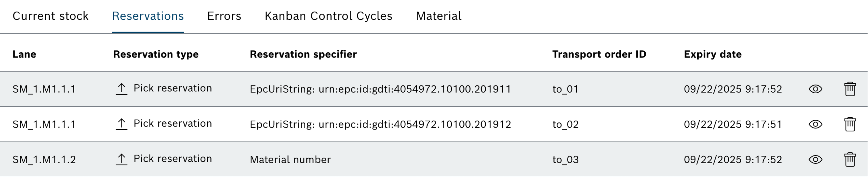View details of reservation to_01 via eye icon
This screenshot has height=177, width=868.
(815, 89)
